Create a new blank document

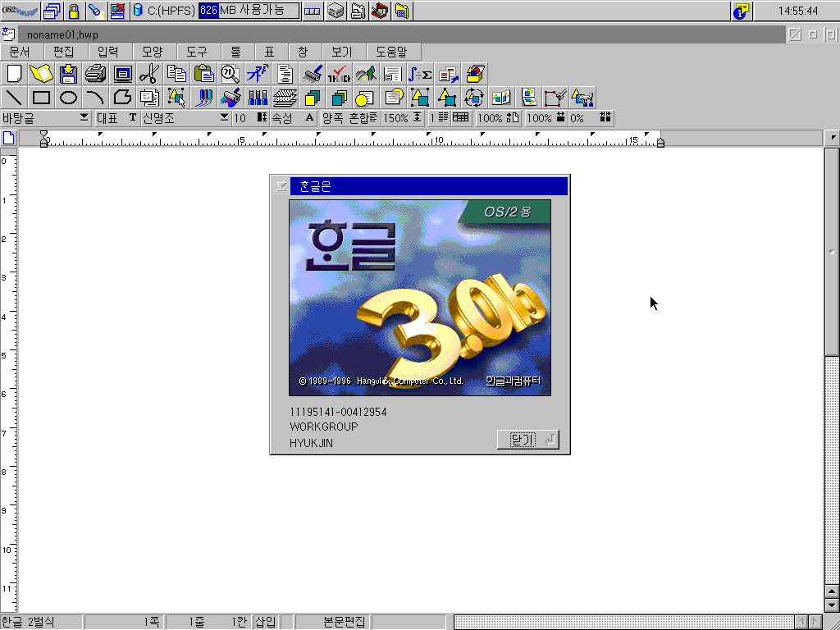point(14,73)
